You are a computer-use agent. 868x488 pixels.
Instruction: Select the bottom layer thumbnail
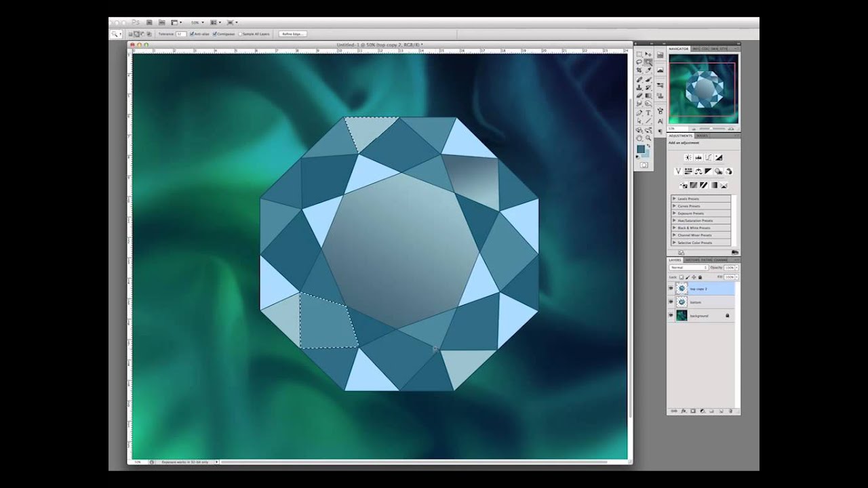[x=682, y=302]
